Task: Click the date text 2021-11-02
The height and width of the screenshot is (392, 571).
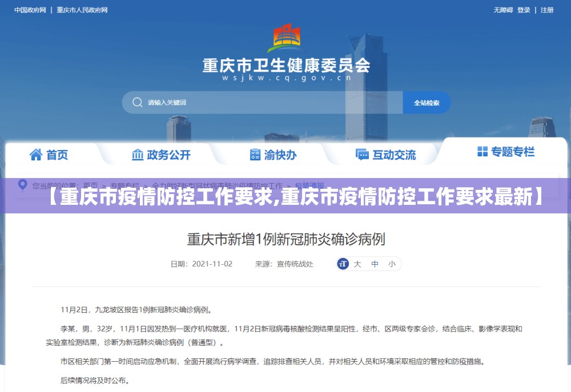Action: [212, 264]
